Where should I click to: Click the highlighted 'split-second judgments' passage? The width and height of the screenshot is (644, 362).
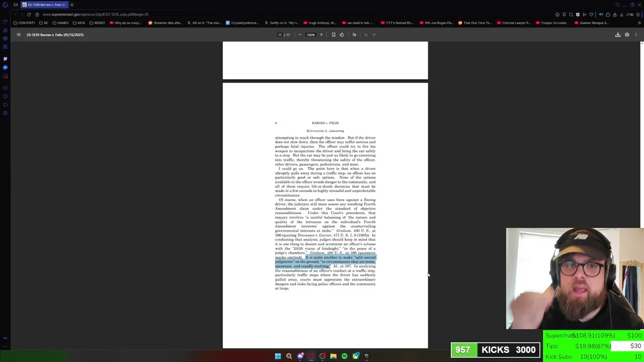pos(325,261)
